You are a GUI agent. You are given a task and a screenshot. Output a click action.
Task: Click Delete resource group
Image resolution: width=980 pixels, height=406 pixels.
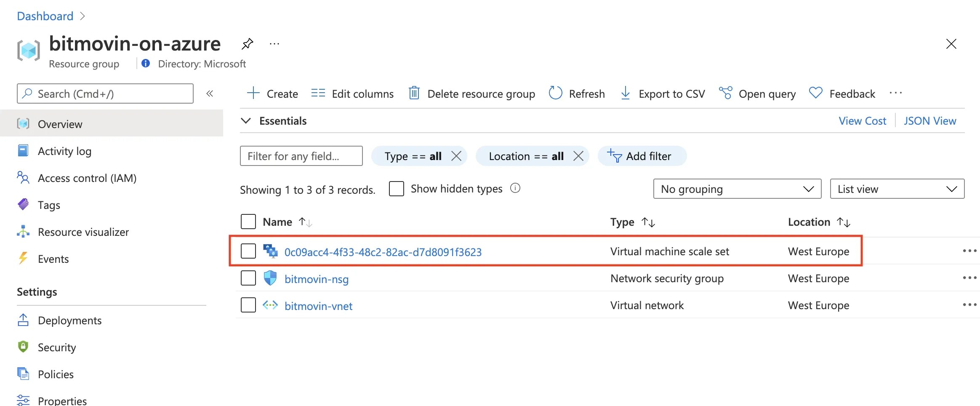tap(472, 93)
